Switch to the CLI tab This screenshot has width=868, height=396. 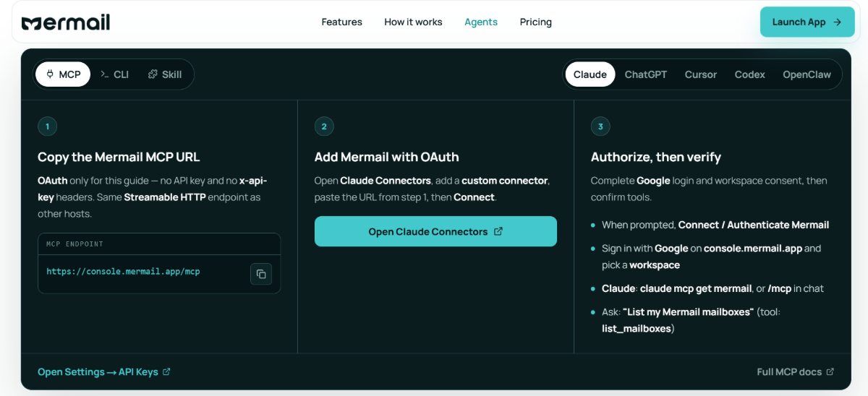pyautogui.click(x=114, y=74)
